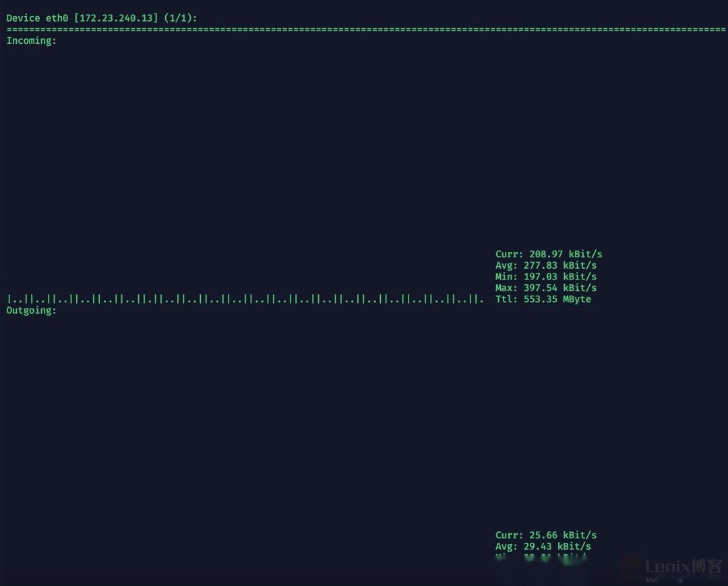Select the Ttl 553.35 MByte total
This screenshot has height=586, width=728.
[543, 299]
